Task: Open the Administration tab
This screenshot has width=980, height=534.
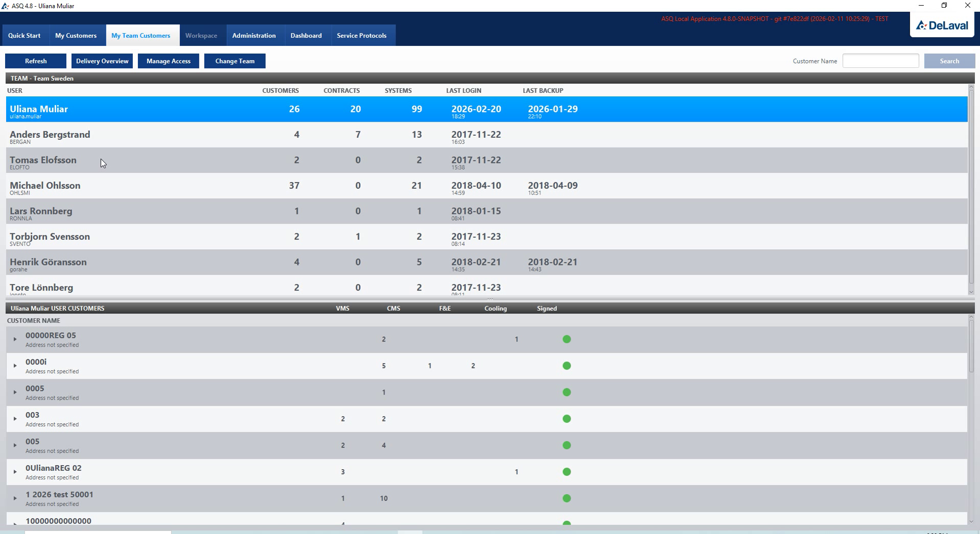Action: [x=254, y=36]
